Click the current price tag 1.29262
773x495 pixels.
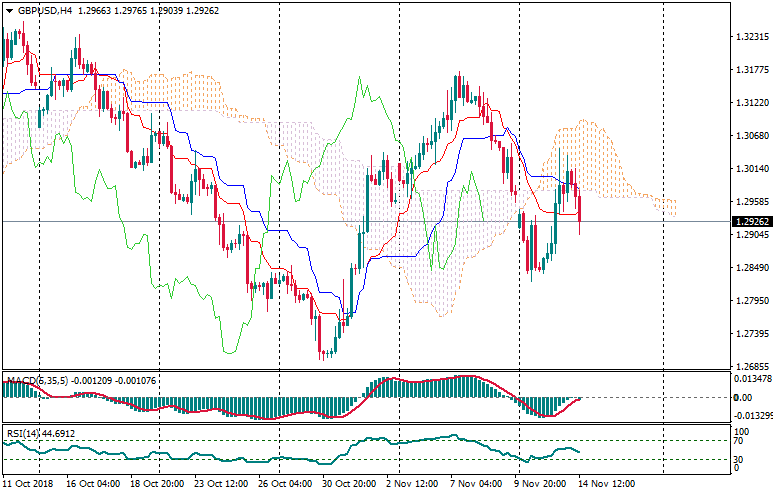(x=751, y=221)
